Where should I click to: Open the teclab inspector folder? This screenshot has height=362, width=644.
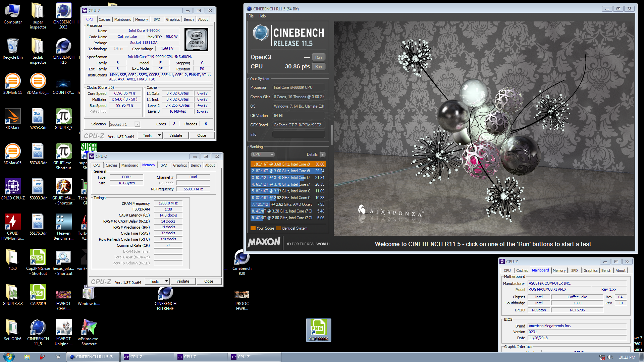(x=38, y=51)
